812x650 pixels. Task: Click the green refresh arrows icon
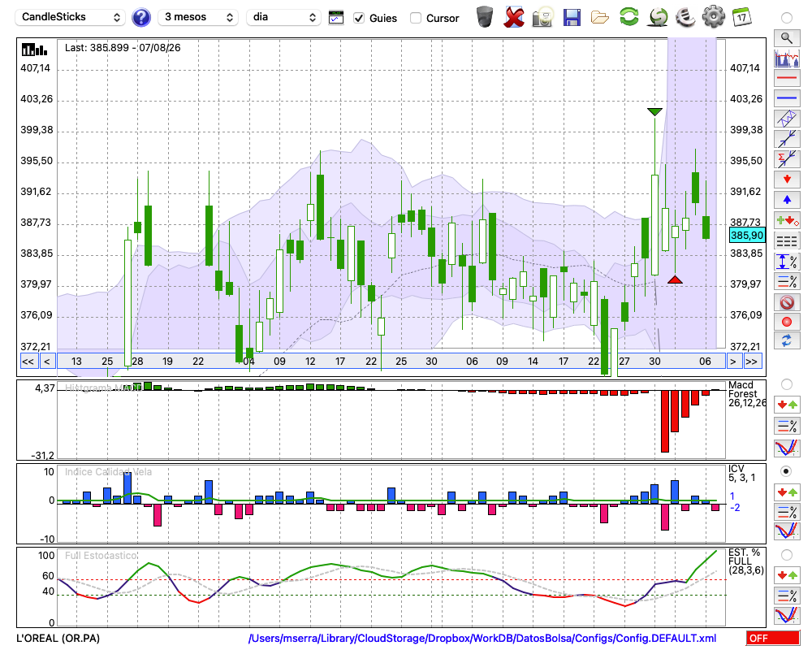(629, 17)
